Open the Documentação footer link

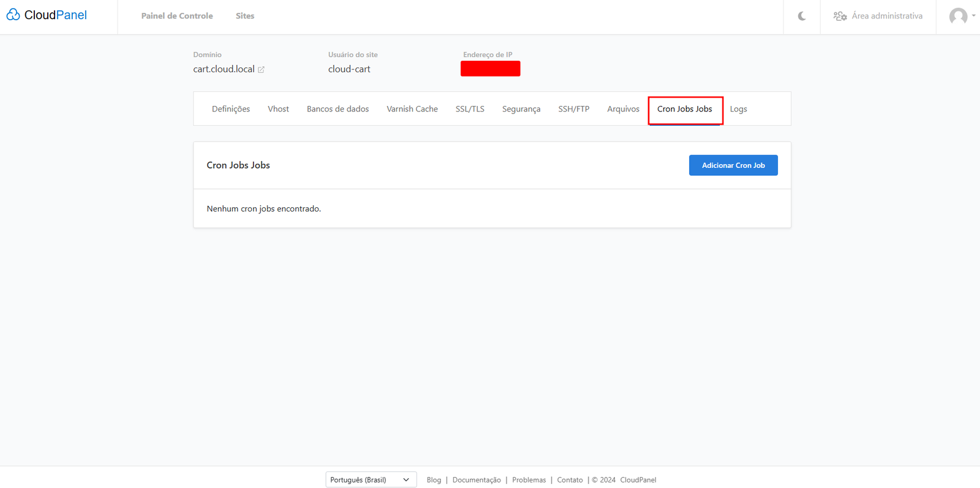pyautogui.click(x=477, y=480)
